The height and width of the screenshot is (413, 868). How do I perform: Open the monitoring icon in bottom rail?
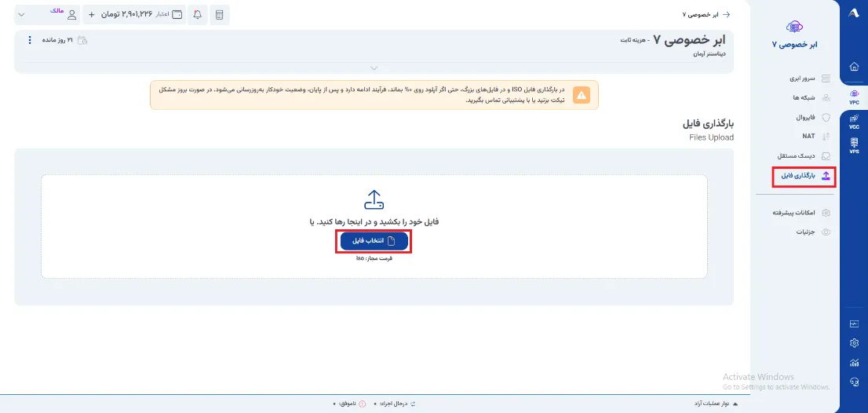click(x=854, y=323)
